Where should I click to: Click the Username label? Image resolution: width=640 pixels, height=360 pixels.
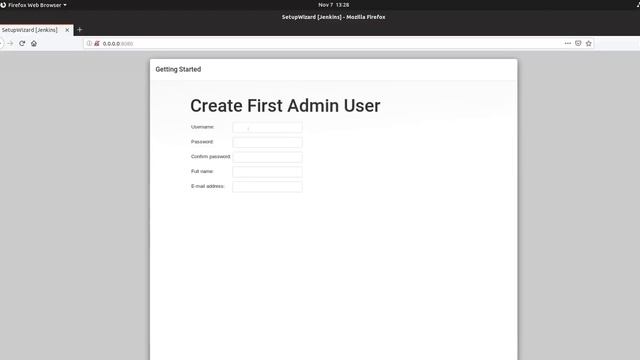click(202, 127)
